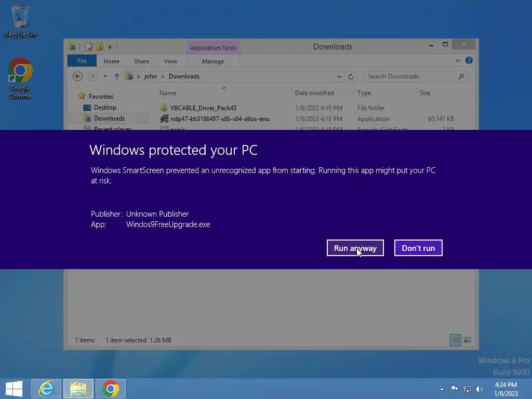Viewport: 532px width, 399px height.
Task: Switch to the large thumbnails view
Action: pos(467,340)
